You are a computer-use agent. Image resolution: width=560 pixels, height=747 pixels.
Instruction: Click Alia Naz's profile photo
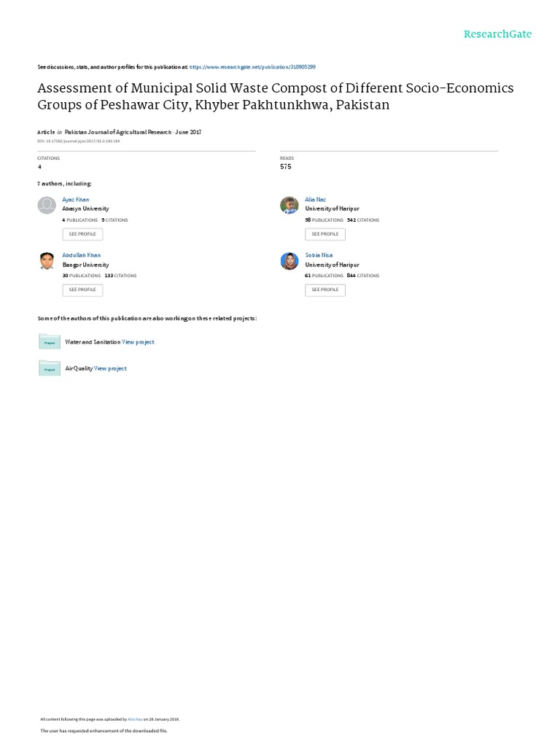[x=289, y=205]
